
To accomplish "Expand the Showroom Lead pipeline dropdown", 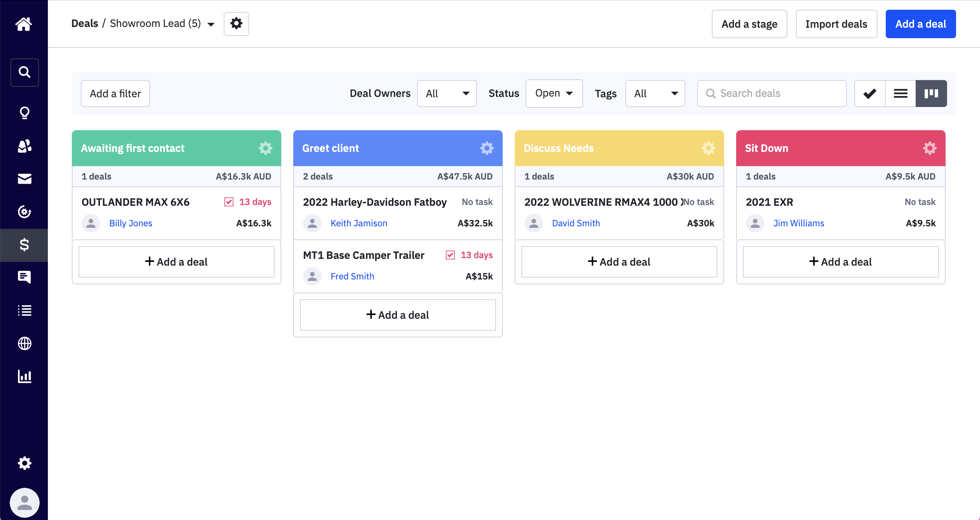I will click(x=211, y=24).
